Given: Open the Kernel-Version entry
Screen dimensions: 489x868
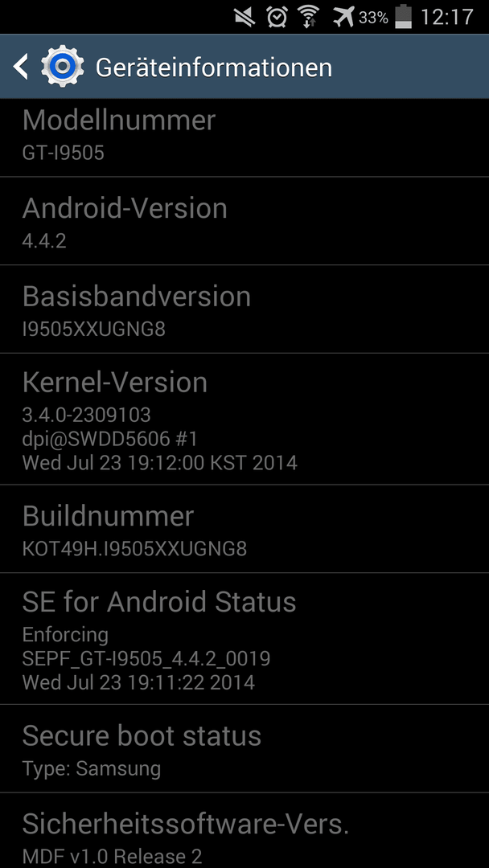Looking at the screenshot, I should pyautogui.click(x=244, y=419).
